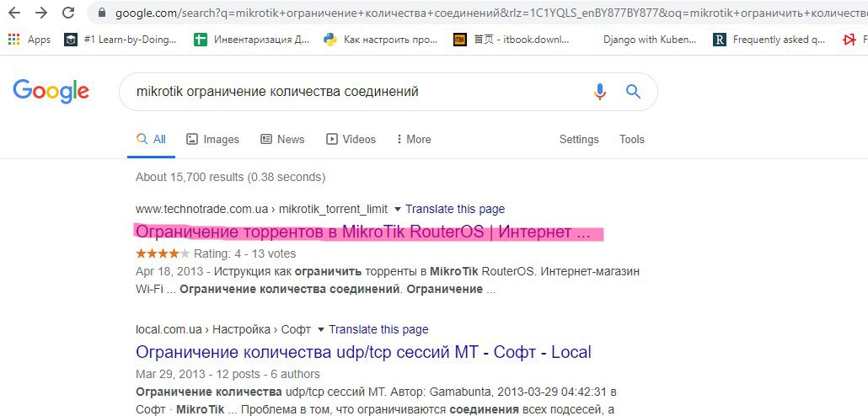
Task: Click the padlock site security icon
Action: pyautogui.click(x=101, y=13)
